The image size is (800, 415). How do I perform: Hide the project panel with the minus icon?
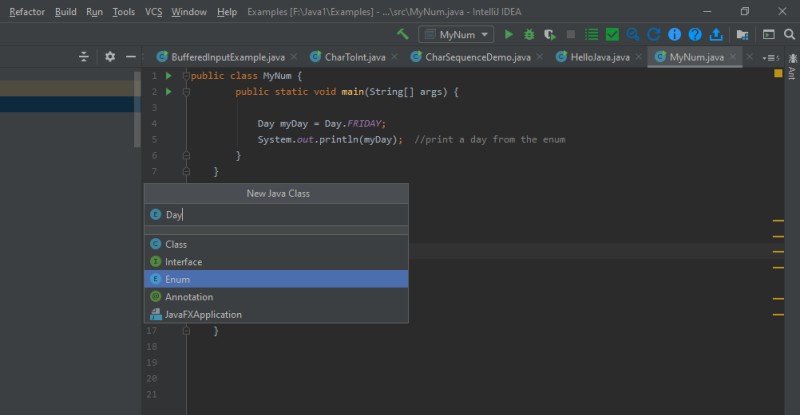pyautogui.click(x=131, y=57)
